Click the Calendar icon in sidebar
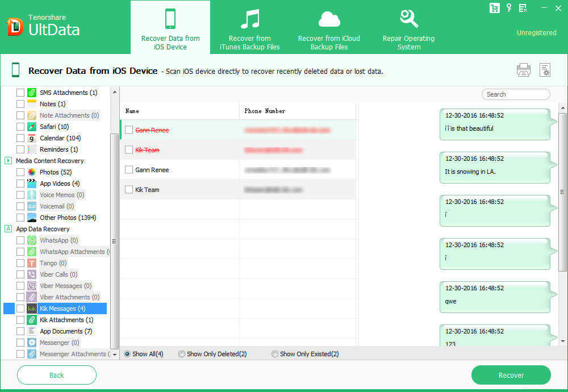 pos(32,138)
